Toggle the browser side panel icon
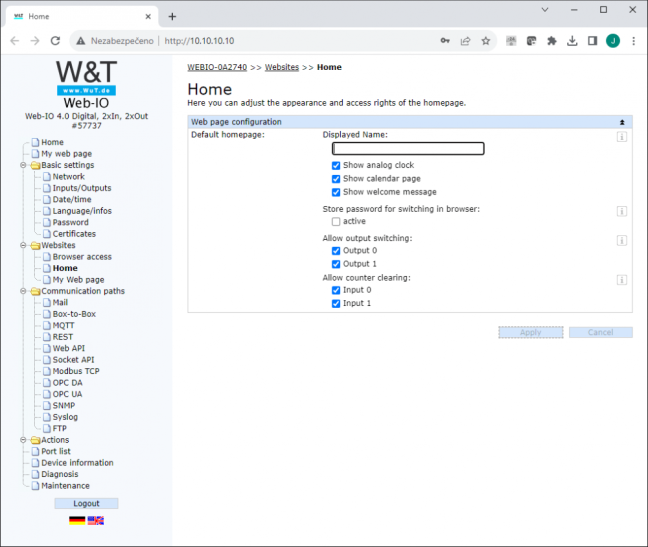This screenshot has height=547, width=648. [592, 41]
